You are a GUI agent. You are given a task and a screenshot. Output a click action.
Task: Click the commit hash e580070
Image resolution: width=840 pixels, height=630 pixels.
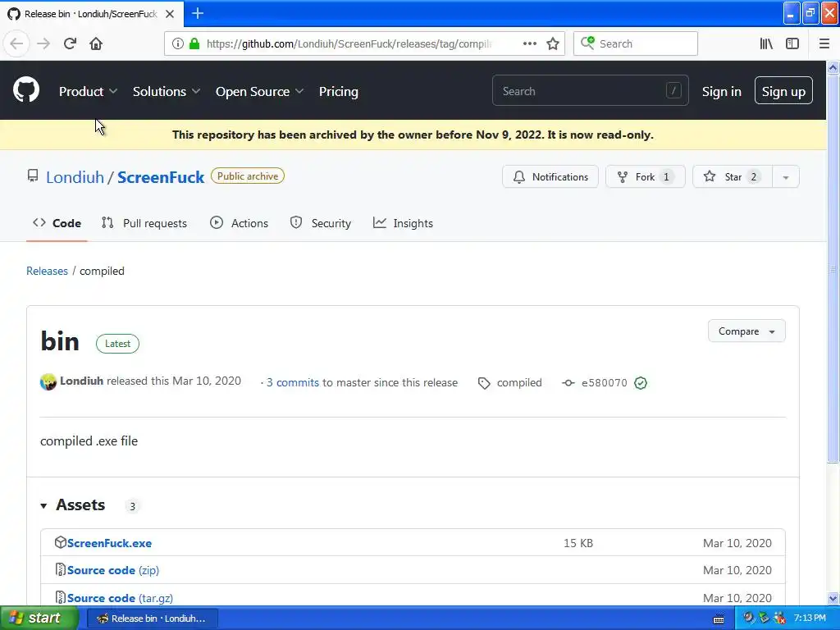point(605,382)
